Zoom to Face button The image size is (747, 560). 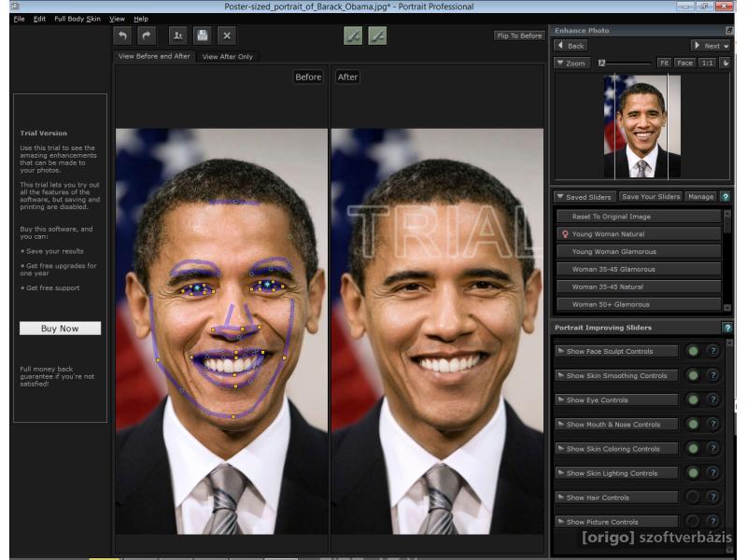[684, 63]
